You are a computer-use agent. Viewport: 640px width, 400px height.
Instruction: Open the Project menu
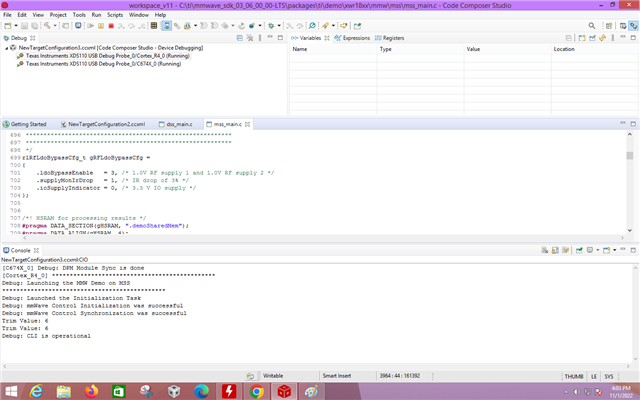pyautogui.click(x=58, y=15)
